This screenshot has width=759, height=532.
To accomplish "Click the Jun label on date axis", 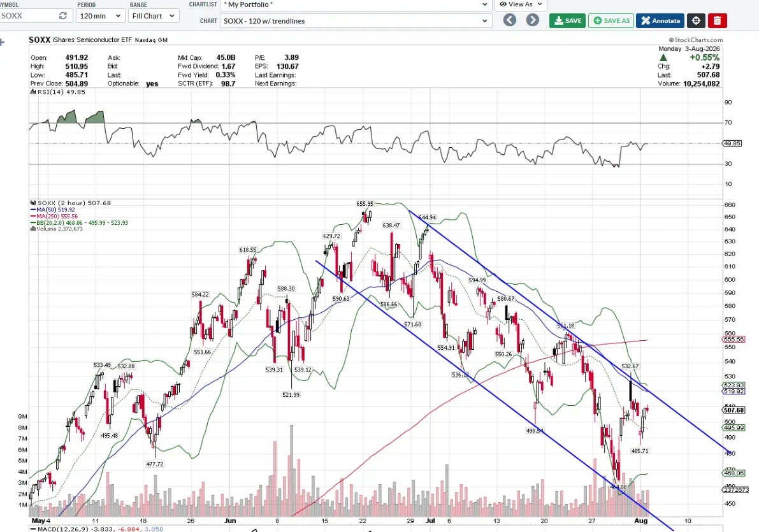I will coord(231,521).
